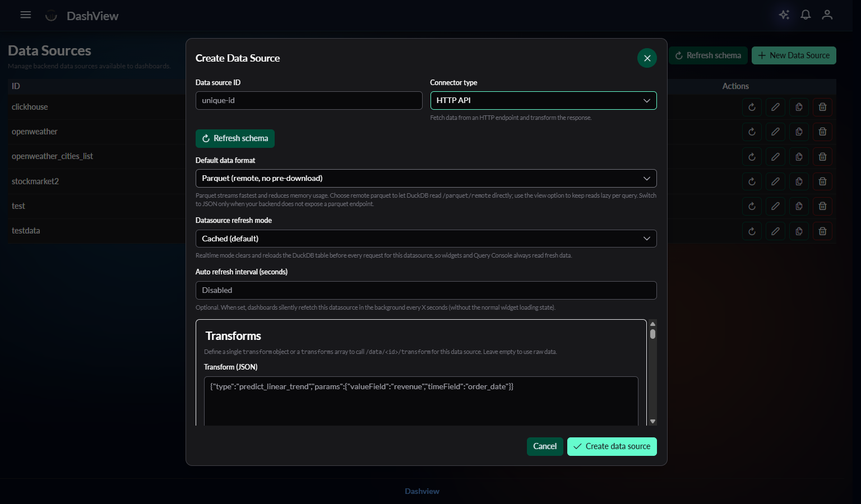This screenshot has height=504, width=861.
Task: Click the Data source ID input field
Action: tap(308, 100)
